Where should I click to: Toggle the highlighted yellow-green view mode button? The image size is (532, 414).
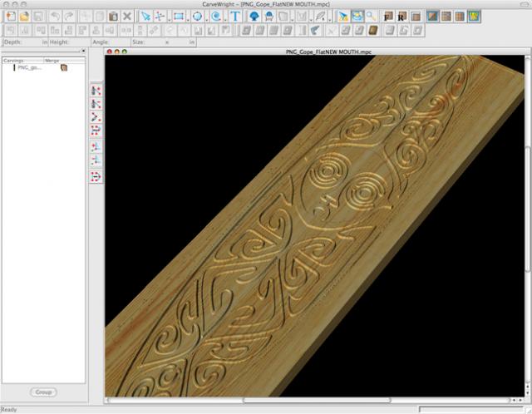473,16
